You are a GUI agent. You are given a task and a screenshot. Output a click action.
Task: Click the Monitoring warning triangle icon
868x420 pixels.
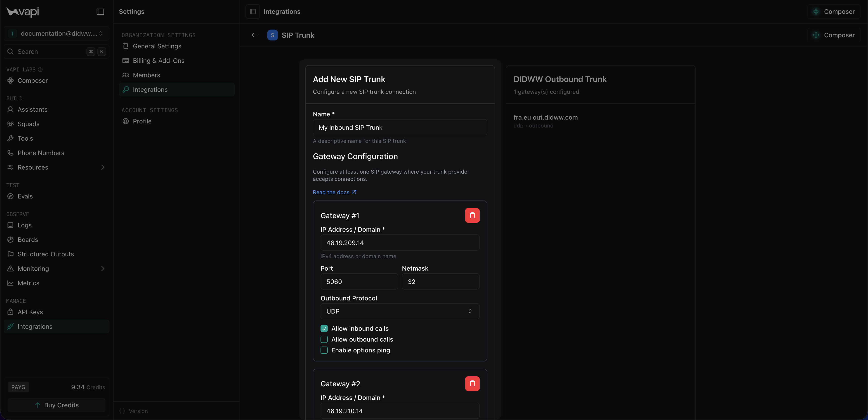pyautogui.click(x=10, y=269)
